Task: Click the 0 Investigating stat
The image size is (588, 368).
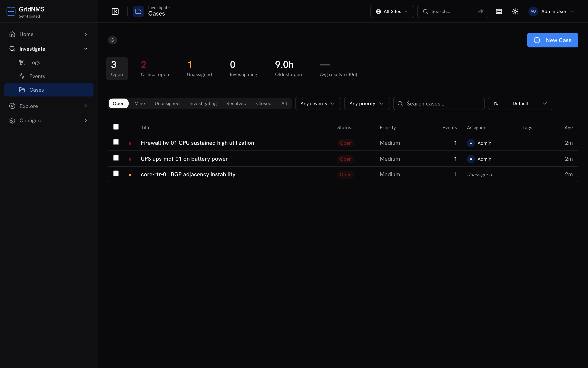Action: coord(243,69)
